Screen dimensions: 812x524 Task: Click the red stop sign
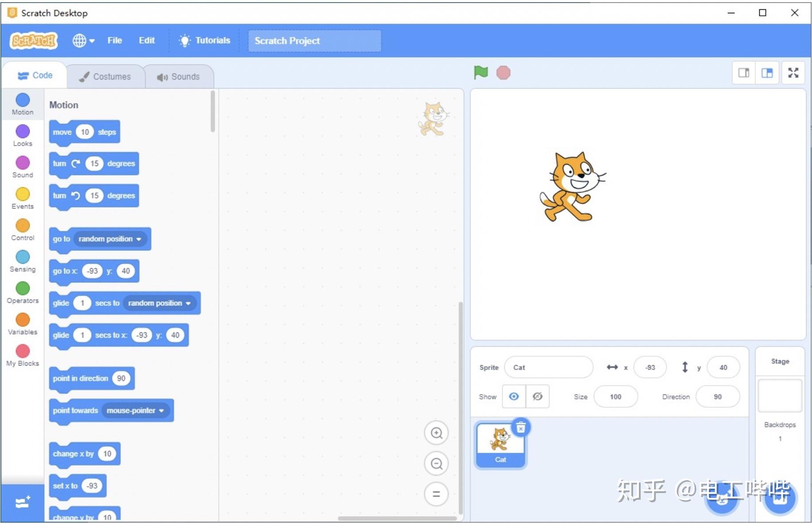click(503, 72)
